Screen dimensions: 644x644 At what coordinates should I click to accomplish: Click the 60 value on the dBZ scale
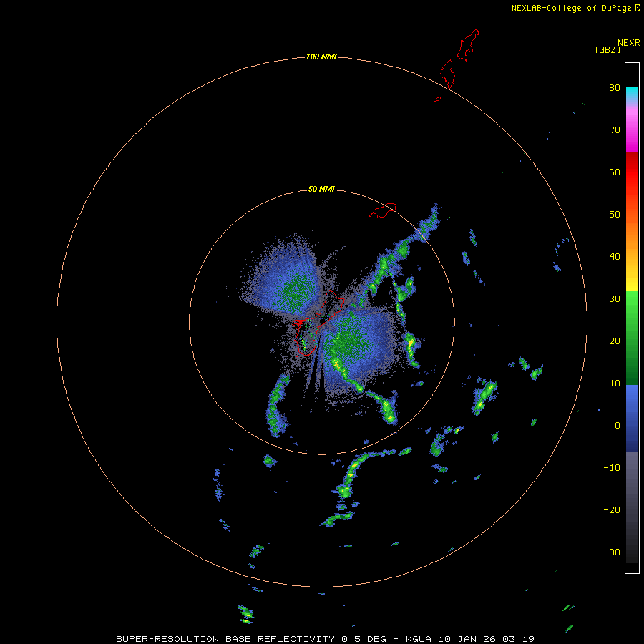[x=615, y=172]
